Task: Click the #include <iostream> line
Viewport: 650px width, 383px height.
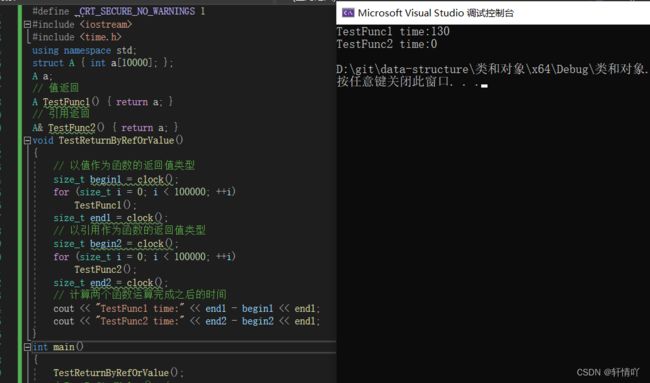Action: coord(82,24)
